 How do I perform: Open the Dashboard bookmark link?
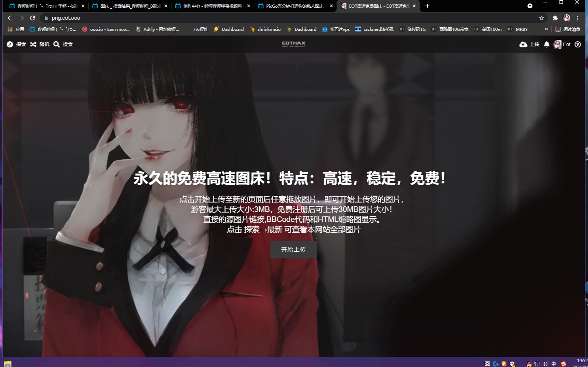point(233,29)
